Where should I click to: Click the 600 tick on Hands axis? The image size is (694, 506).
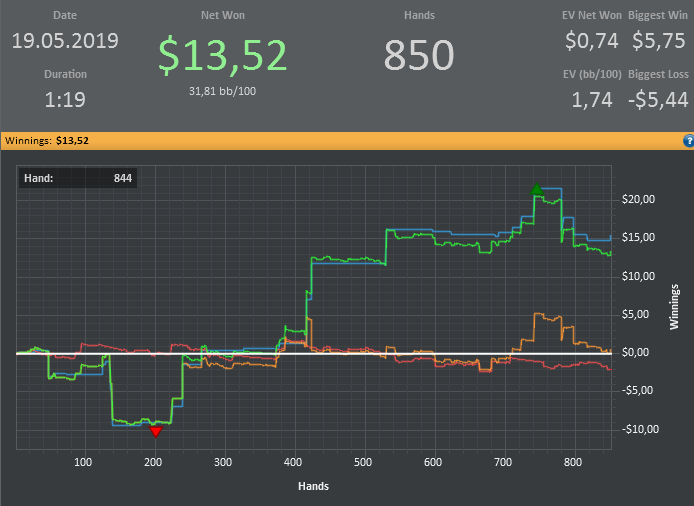coord(433,463)
